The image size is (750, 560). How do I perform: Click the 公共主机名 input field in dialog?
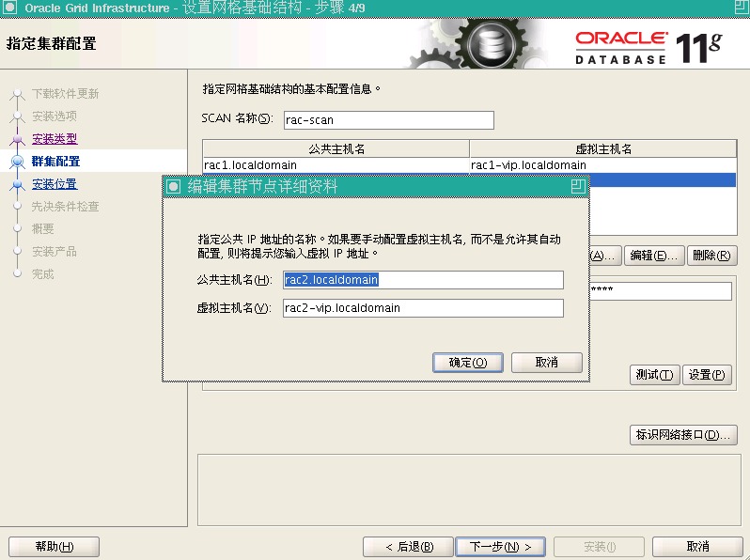(x=423, y=280)
